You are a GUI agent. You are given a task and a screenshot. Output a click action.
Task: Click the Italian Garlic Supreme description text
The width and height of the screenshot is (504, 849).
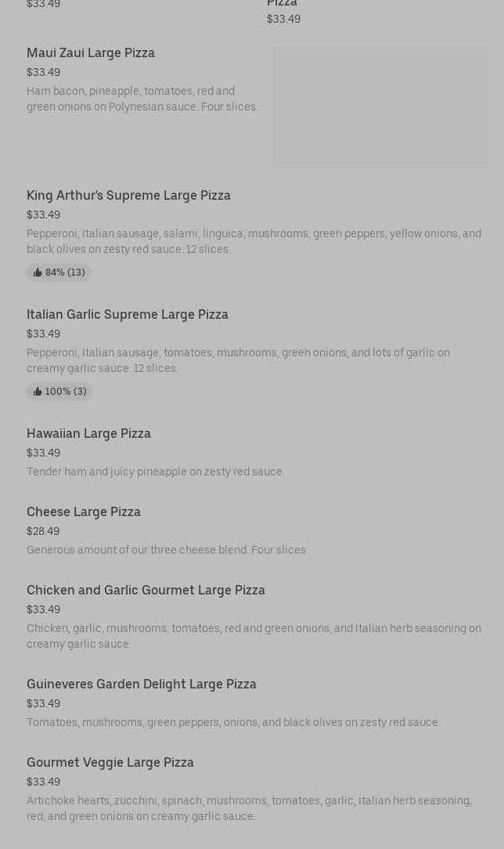(x=238, y=360)
